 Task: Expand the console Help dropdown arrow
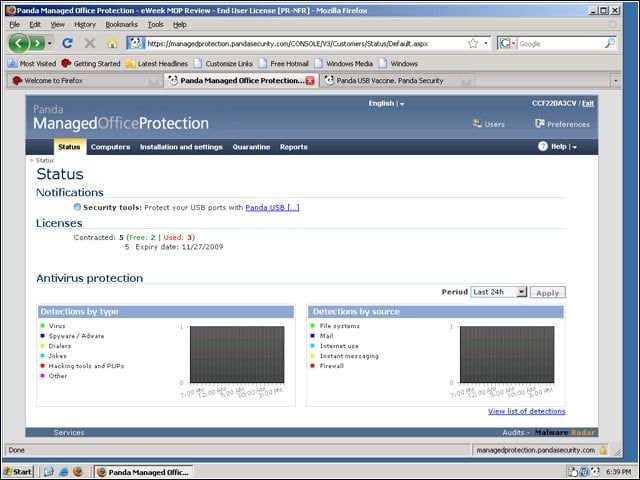tap(575, 147)
